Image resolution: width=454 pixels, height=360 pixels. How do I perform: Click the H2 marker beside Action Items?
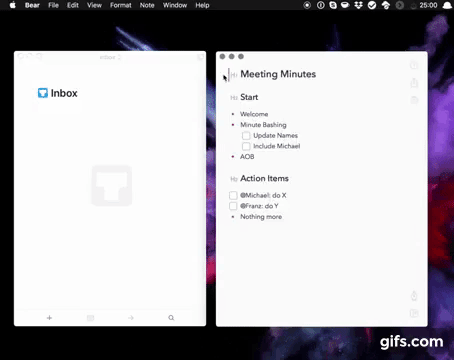click(x=234, y=179)
